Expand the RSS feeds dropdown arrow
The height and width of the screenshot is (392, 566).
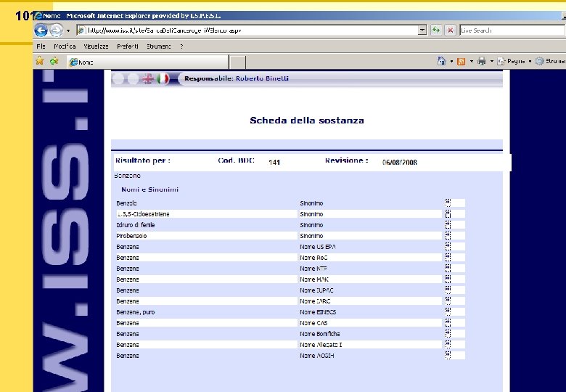(x=472, y=62)
